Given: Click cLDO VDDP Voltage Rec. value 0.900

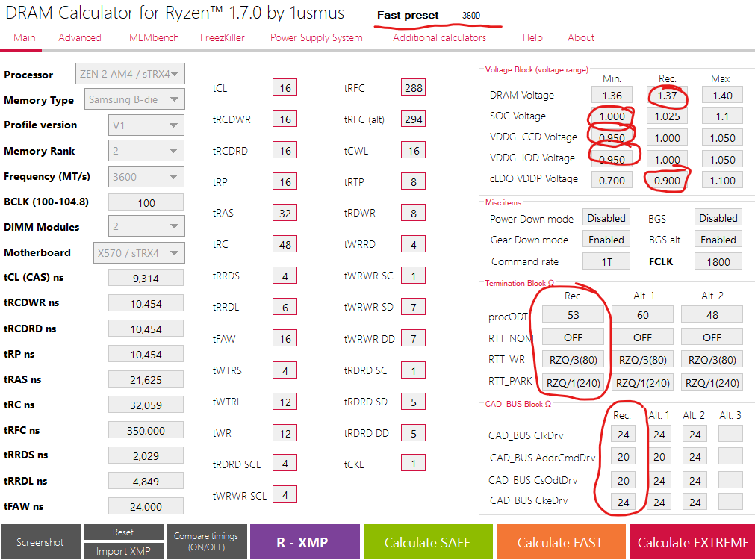Looking at the screenshot, I should click(x=667, y=181).
